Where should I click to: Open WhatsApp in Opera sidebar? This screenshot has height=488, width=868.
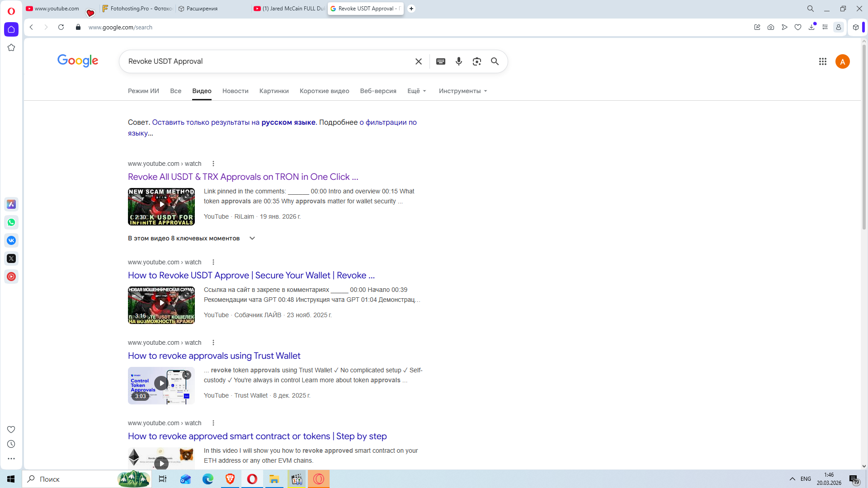(11, 222)
